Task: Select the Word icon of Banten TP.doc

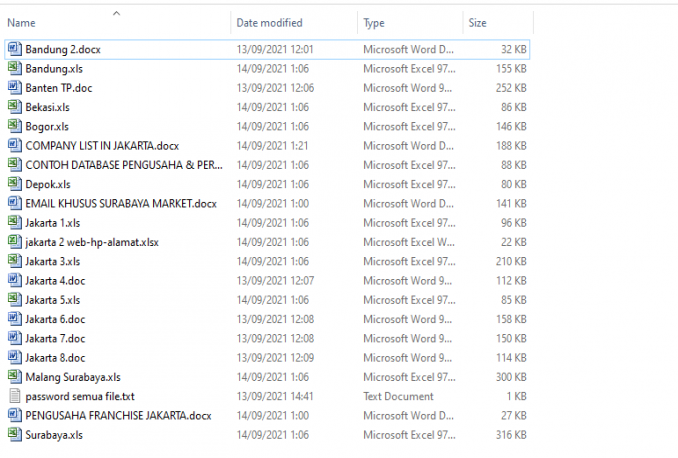Action: 14,87
